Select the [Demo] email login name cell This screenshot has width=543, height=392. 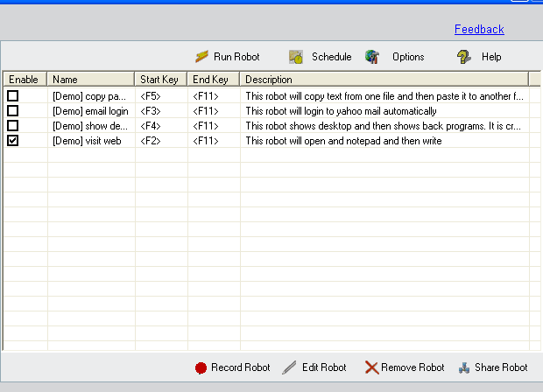(91, 111)
